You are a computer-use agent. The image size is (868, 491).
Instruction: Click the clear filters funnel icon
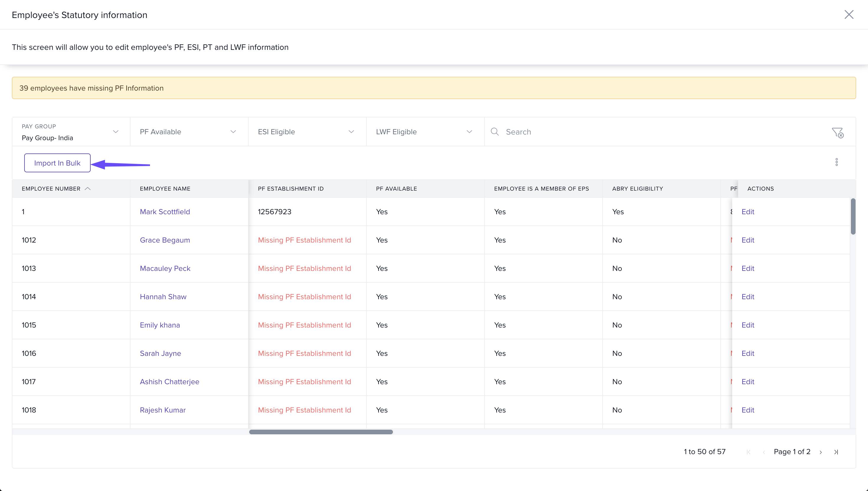pos(837,132)
